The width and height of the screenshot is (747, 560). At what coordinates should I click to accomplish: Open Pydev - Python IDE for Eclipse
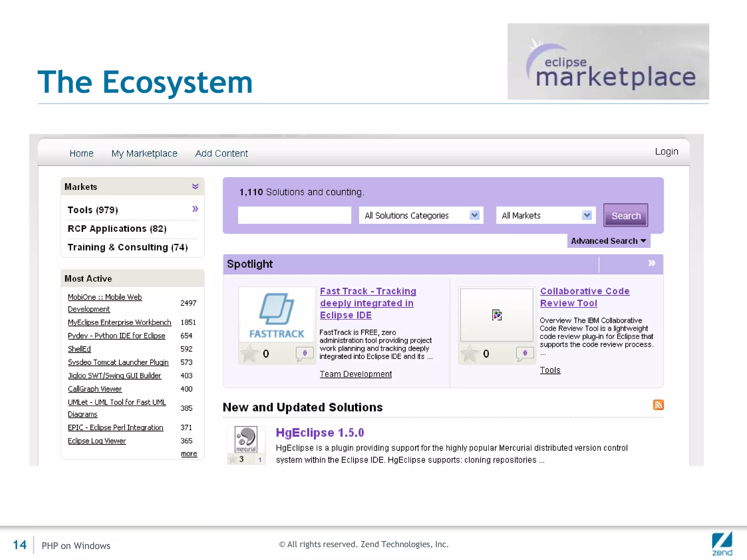pos(116,336)
